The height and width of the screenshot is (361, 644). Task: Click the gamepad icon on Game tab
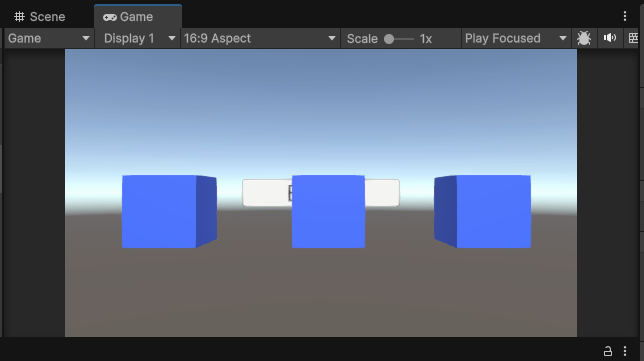click(x=110, y=17)
